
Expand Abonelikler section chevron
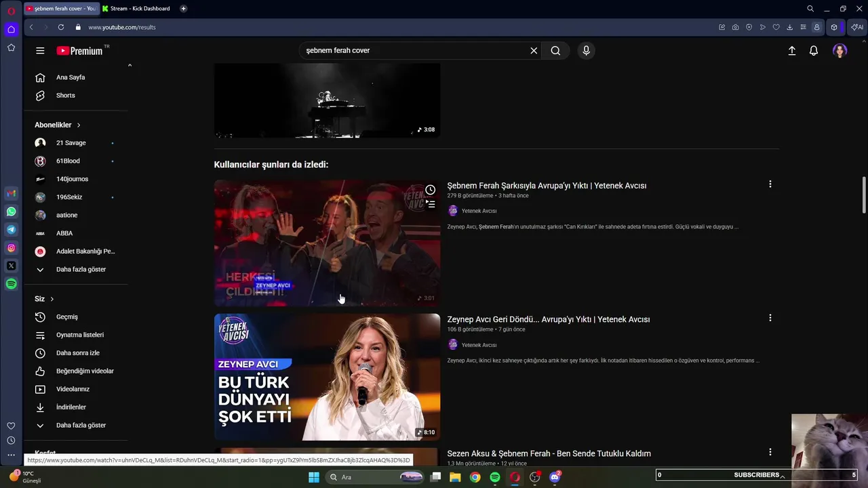[x=79, y=125]
